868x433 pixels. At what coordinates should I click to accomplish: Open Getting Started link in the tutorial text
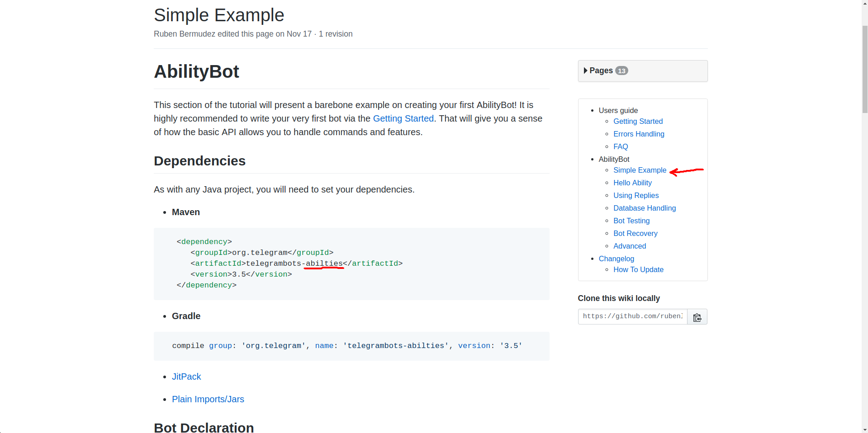point(403,118)
